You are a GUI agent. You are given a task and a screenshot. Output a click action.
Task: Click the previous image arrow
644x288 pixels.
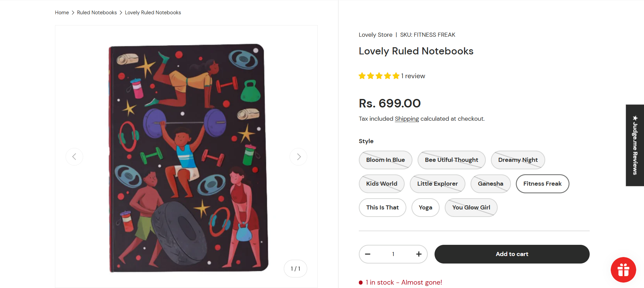[x=74, y=157]
